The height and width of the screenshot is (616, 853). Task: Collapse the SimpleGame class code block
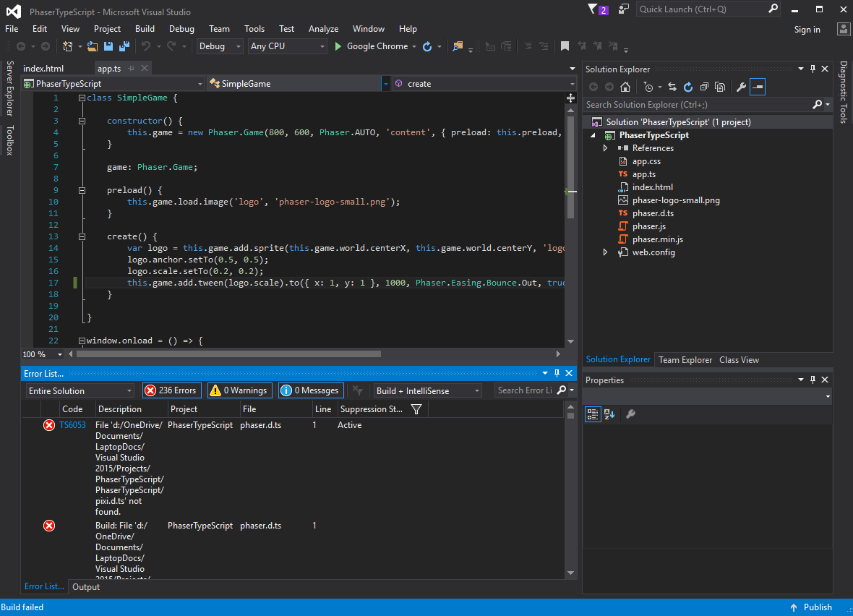click(82, 98)
